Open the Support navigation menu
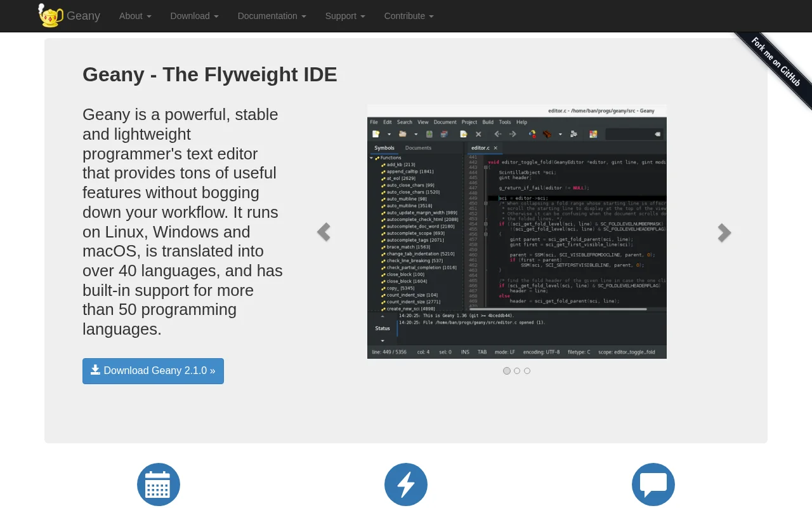Screen dimensions: 812x508 [345, 16]
